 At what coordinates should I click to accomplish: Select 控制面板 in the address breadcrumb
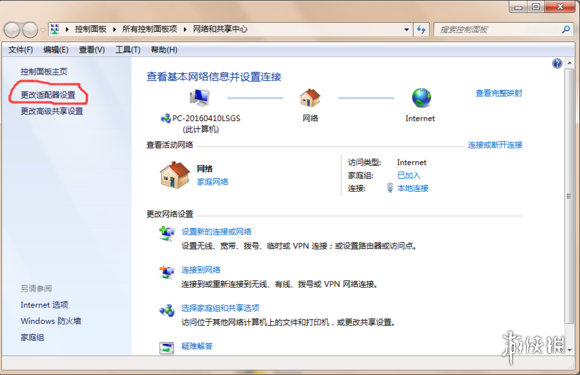pyautogui.click(x=90, y=29)
